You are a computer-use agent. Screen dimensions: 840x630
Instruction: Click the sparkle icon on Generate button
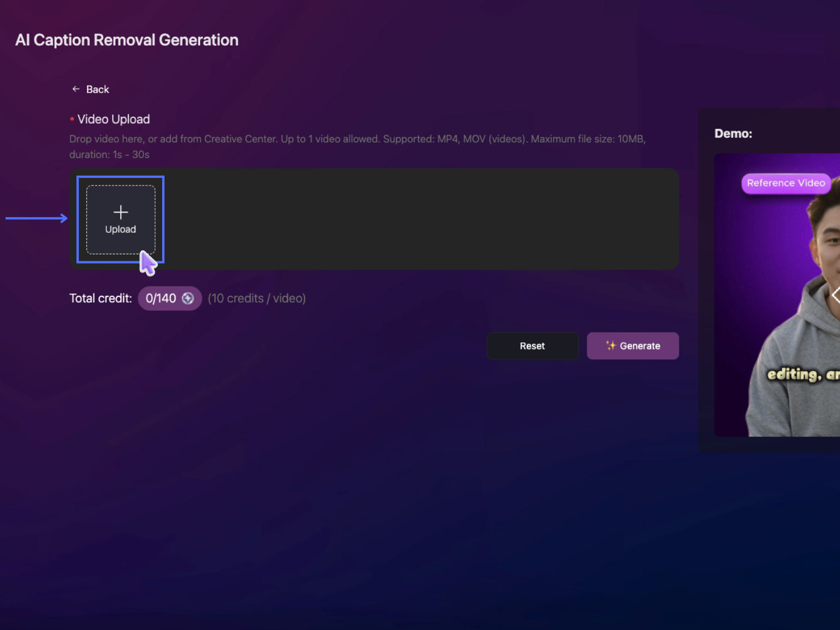(x=611, y=345)
